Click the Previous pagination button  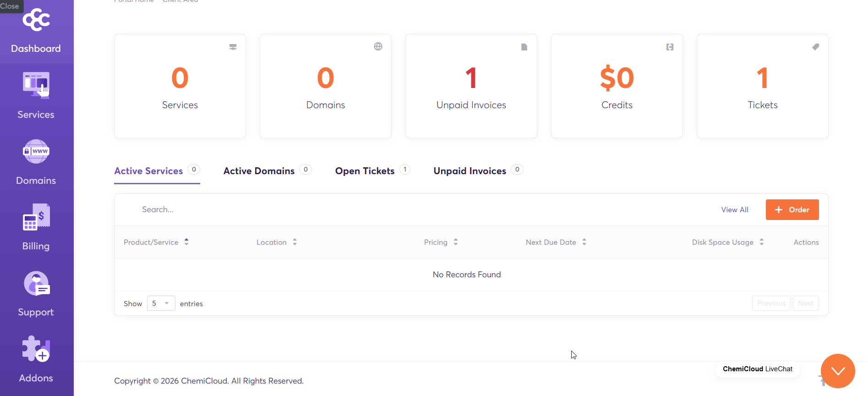[771, 303]
